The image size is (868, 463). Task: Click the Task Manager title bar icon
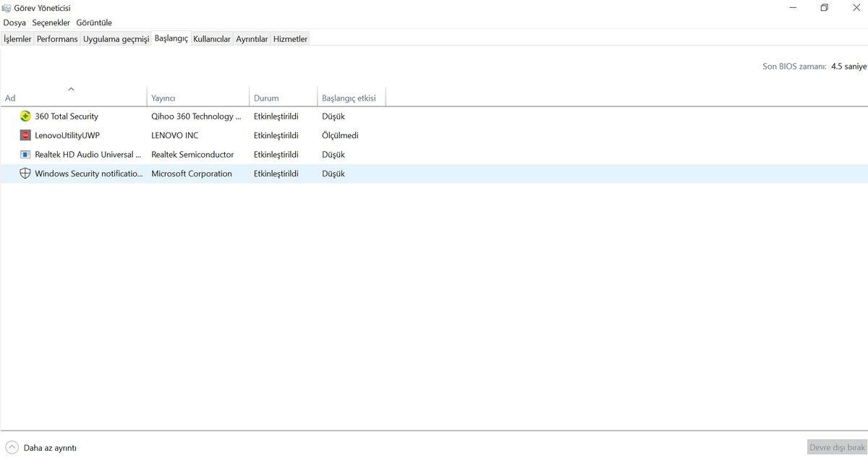point(7,8)
